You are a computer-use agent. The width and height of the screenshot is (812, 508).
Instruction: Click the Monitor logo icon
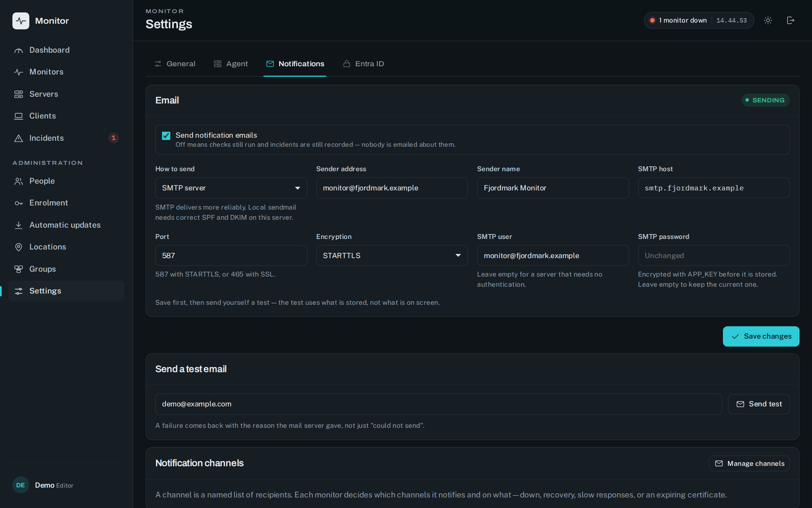click(x=21, y=21)
